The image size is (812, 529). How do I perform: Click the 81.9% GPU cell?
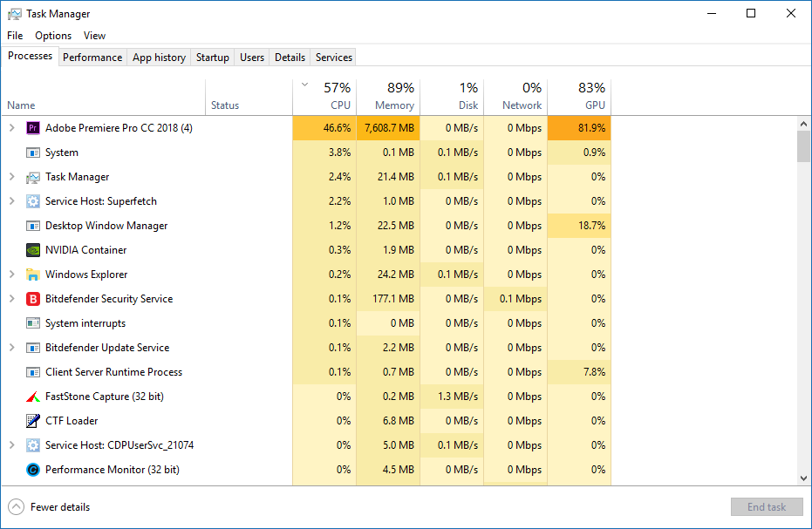click(579, 128)
